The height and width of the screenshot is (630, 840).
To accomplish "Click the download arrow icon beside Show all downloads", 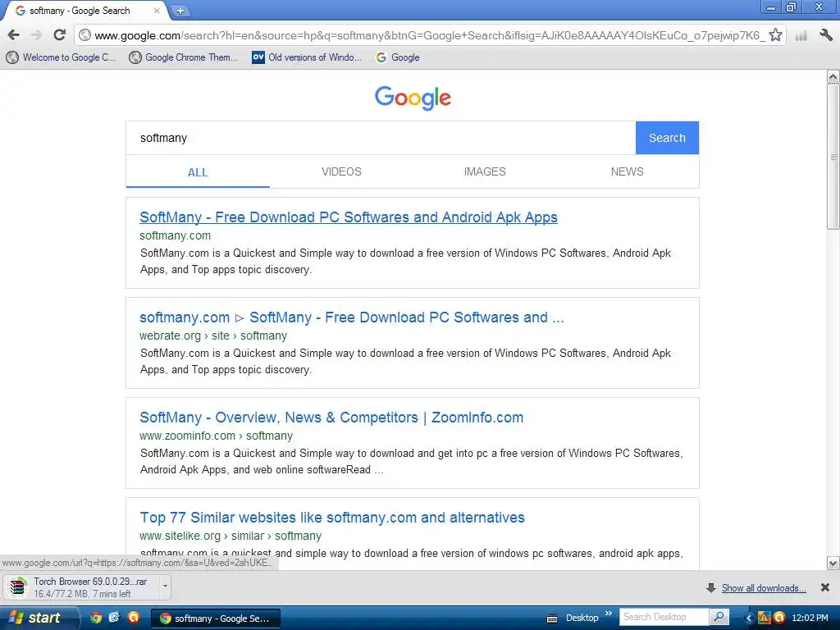I will coord(711,587).
